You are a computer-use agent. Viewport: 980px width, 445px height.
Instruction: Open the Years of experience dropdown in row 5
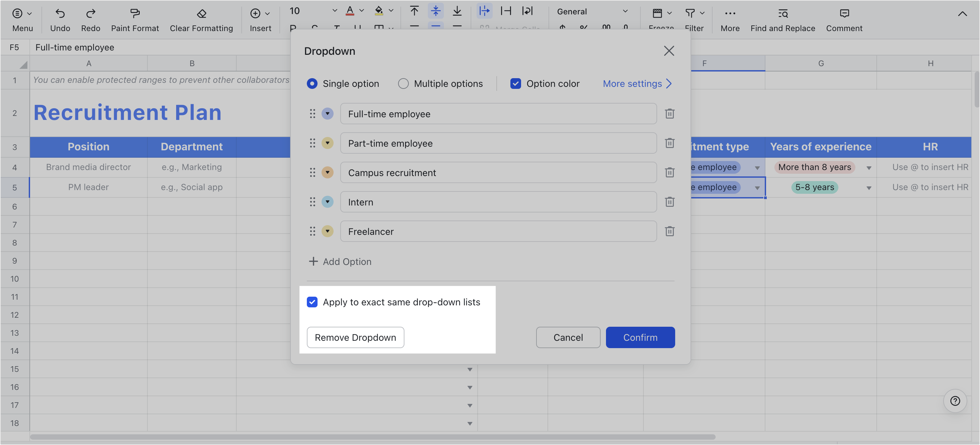[869, 187]
